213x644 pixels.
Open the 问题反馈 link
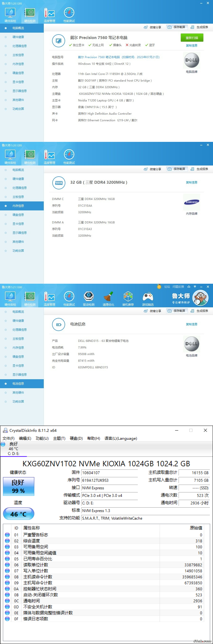point(178,287)
